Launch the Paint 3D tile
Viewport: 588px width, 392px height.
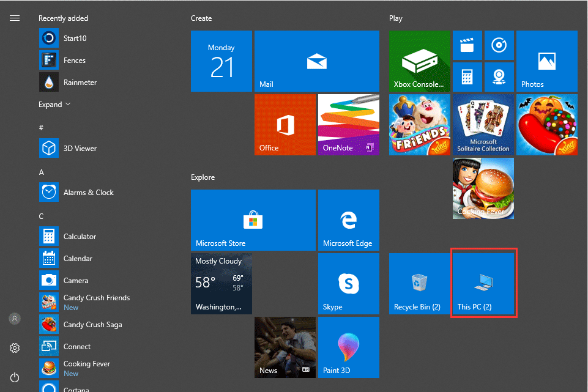tap(349, 347)
